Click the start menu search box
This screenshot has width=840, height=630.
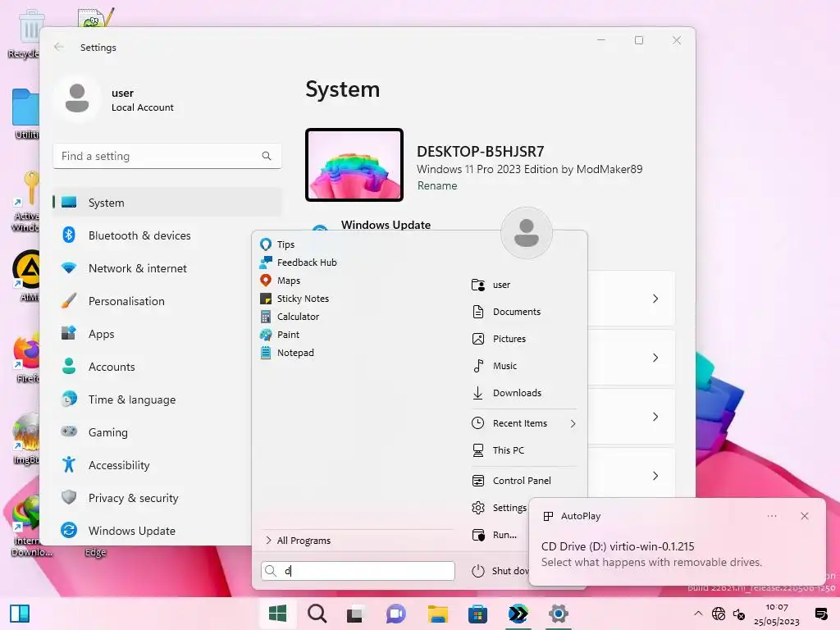(358, 571)
